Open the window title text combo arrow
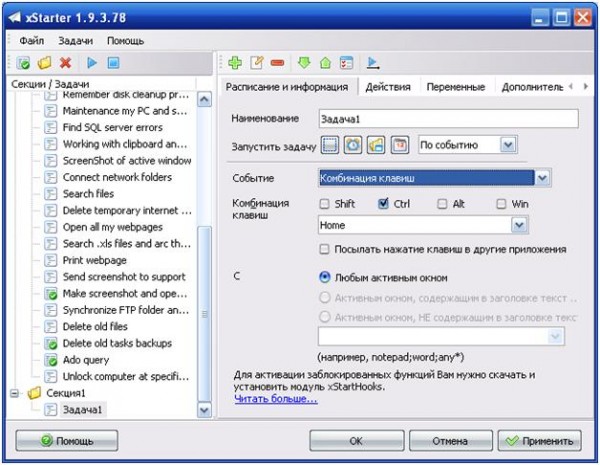Image resolution: width=600 pixels, height=465 pixels. (x=555, y=337)
